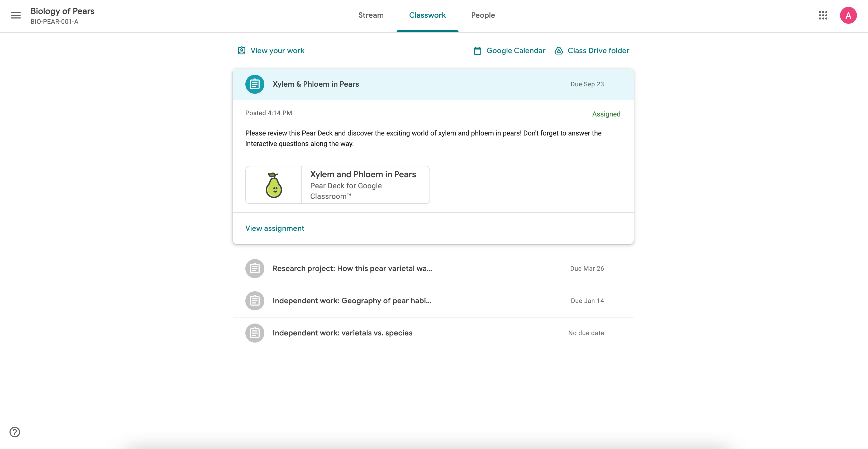868x449 pixels.
Task: Open the account avatar menu
Action: (x=848, y=15)
